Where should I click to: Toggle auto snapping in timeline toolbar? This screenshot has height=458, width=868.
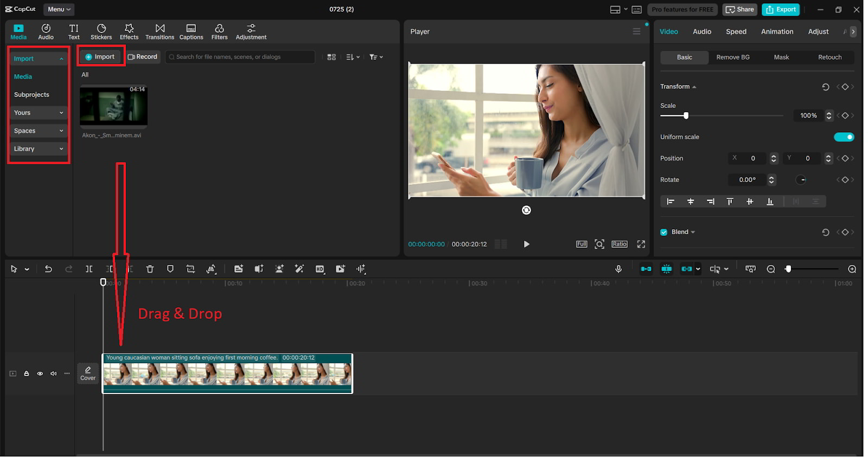[667, 269]
